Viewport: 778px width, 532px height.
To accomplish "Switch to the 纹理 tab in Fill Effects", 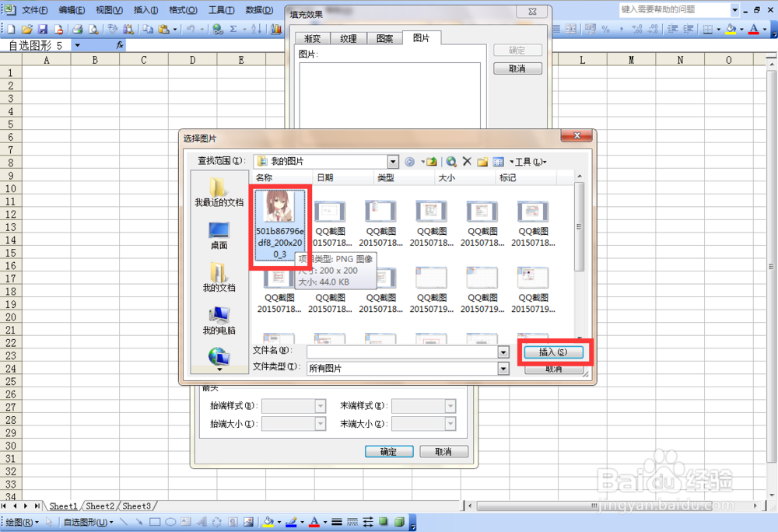I will 348,37.
